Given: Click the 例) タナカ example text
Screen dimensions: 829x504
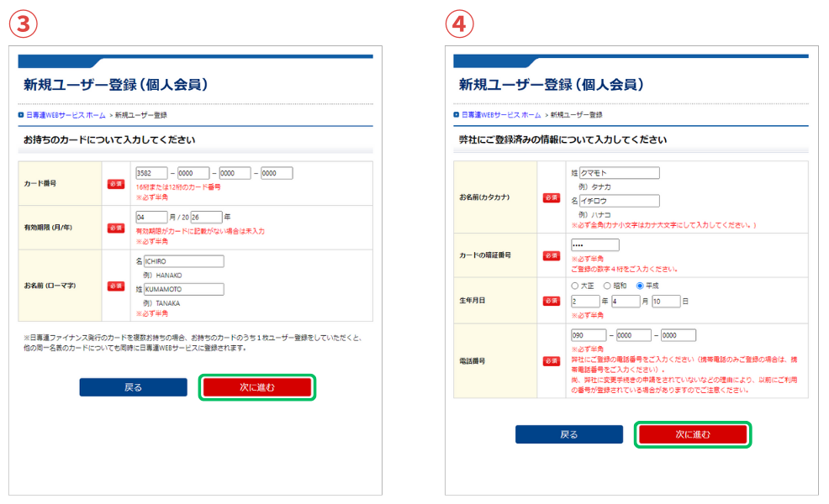Looking at the screenshot, I should 594,187.
